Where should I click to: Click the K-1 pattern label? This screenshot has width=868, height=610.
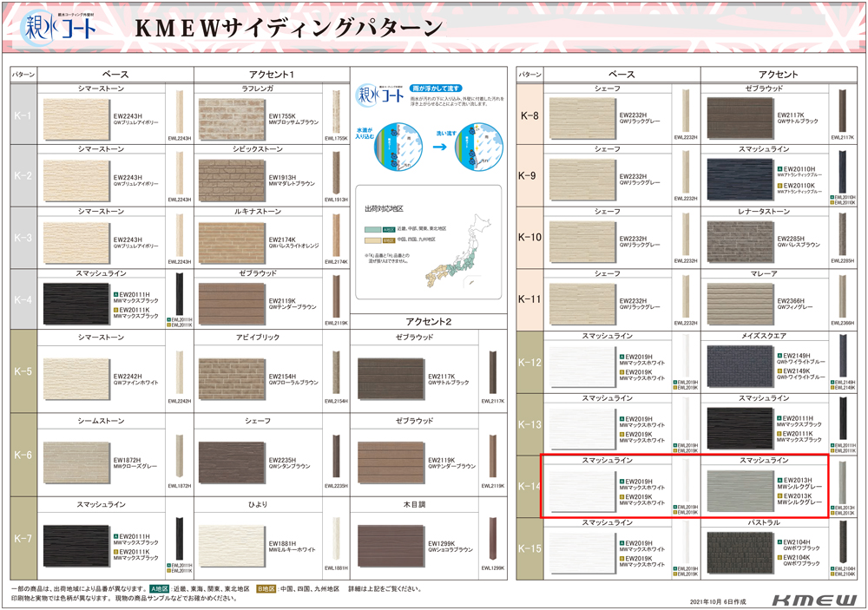23,115
